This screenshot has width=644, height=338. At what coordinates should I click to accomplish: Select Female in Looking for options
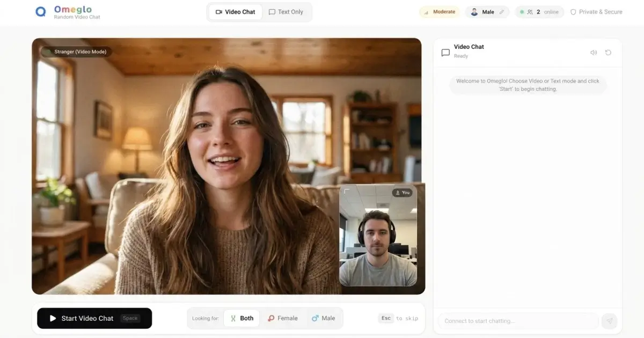283,318
